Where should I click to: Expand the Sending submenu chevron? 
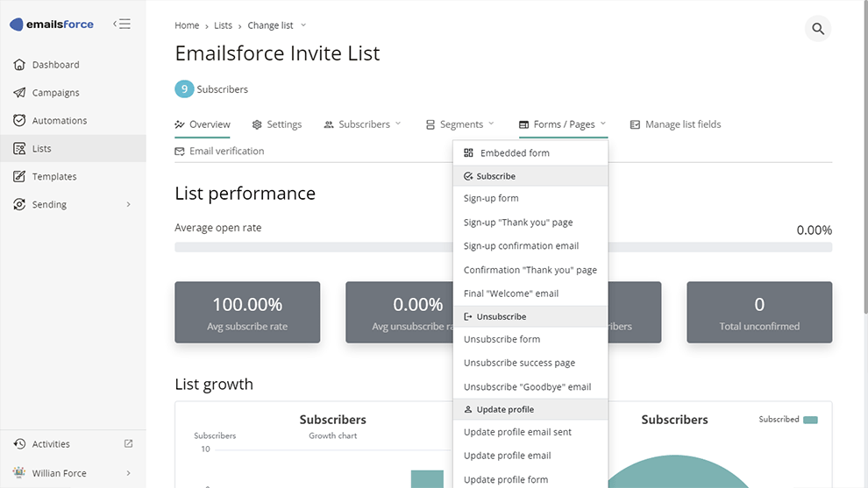(128, 204)
